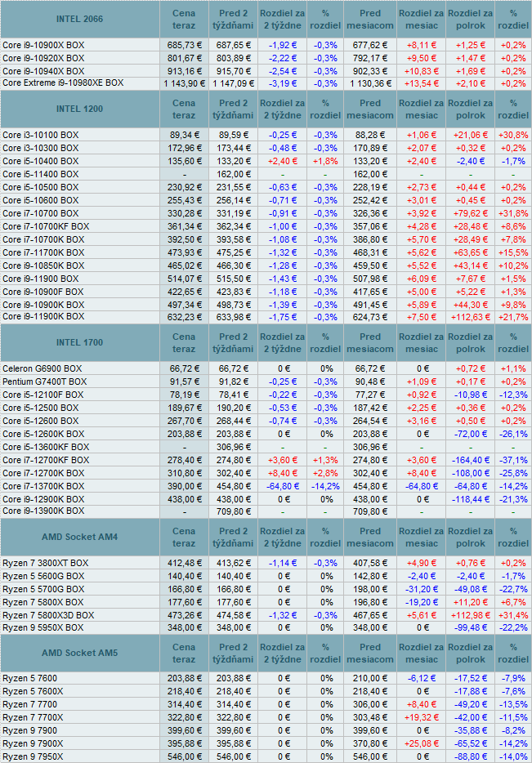This screenshot has height=763, width=532.
Task: Select Ryzen 7 3800XT BOX name
Action: pos(45,563)
